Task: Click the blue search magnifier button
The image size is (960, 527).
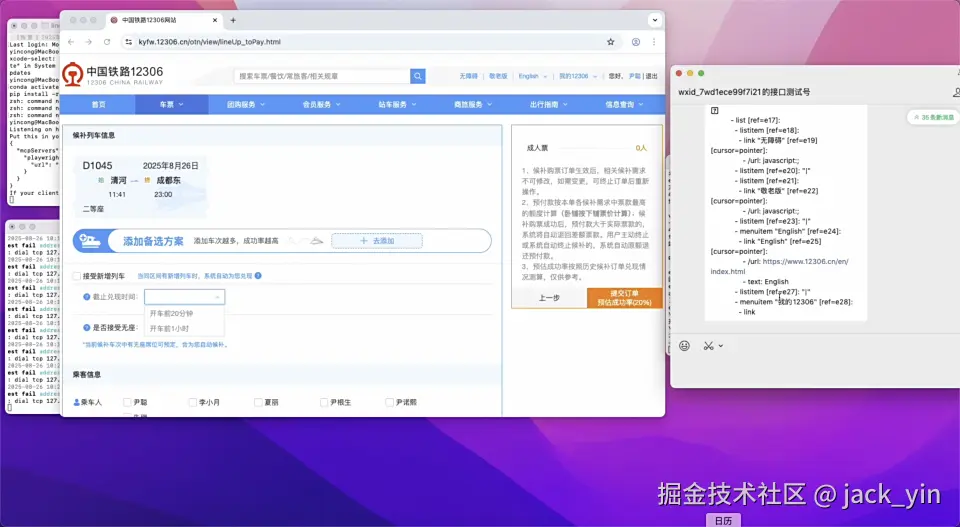Action: [x=418, y=76]
